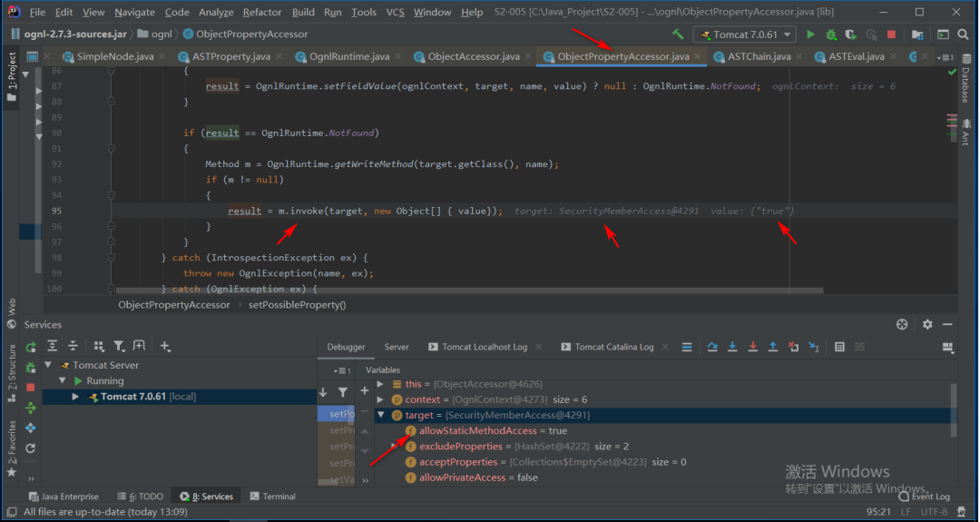The width and height of the screenshot is (980, 522).
Task: Stop Tomcat with the top toolbar's red square
Action: click(892, 34)
